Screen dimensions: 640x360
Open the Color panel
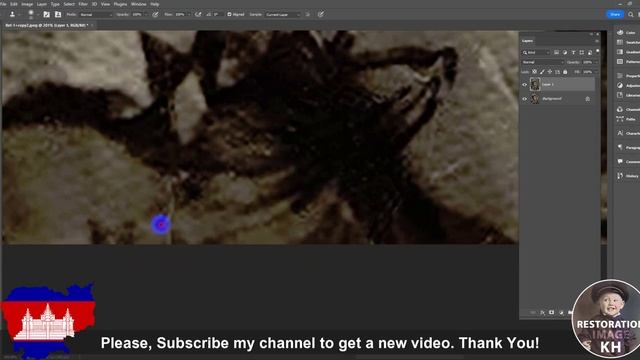[x=628, y=33]
